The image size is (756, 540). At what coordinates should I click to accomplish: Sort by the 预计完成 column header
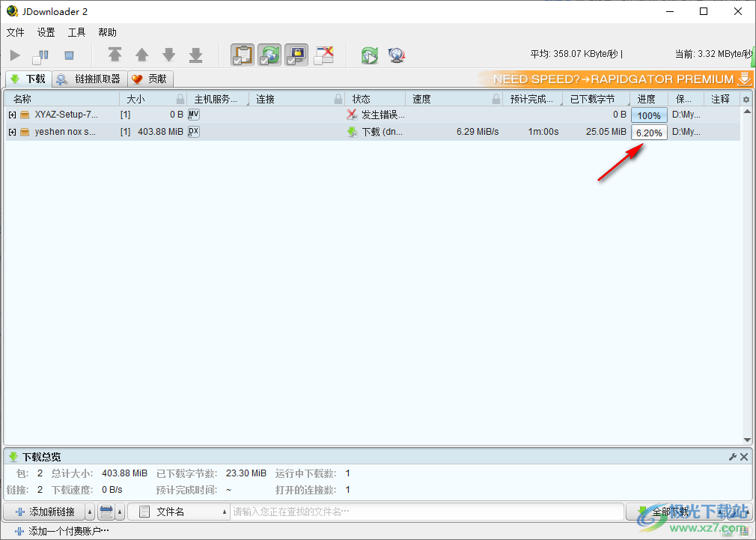tap(531, 99)
